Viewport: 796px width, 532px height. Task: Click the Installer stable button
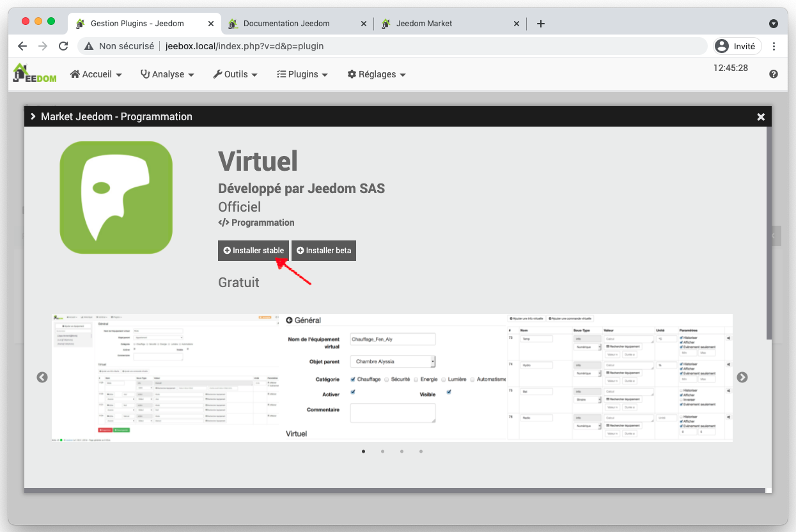253,251
